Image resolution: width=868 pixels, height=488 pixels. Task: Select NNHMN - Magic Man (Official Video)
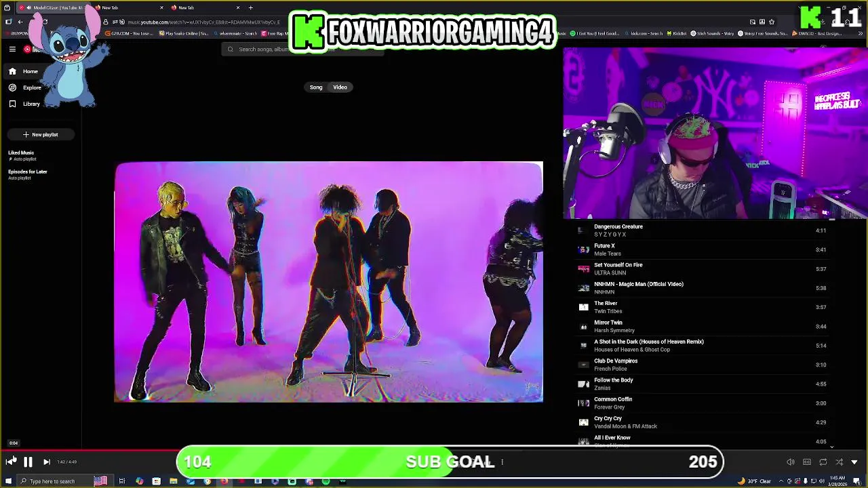coord(702,288)
